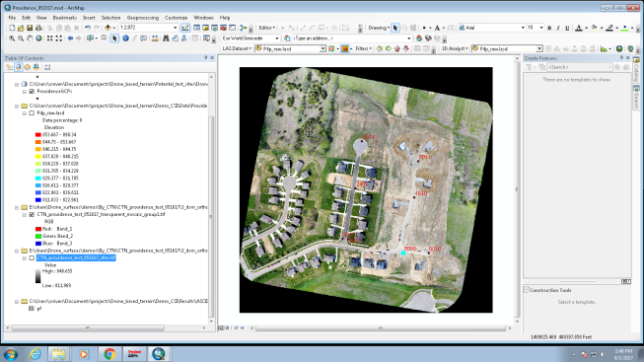This screenshot has height=362, width=644.
Task: Open the Filters dropdown menu
Action: tap(364, 48)
